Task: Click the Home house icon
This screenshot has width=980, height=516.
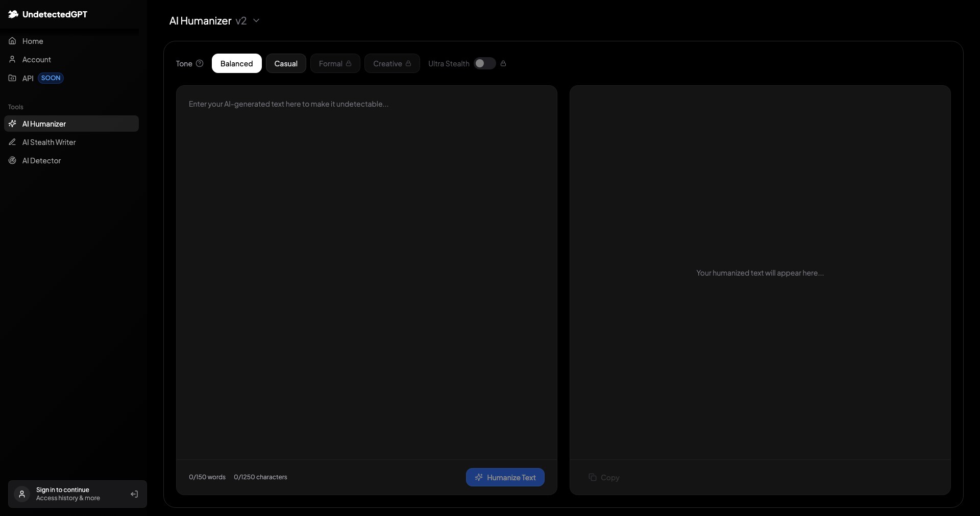Action: [12, 41]
